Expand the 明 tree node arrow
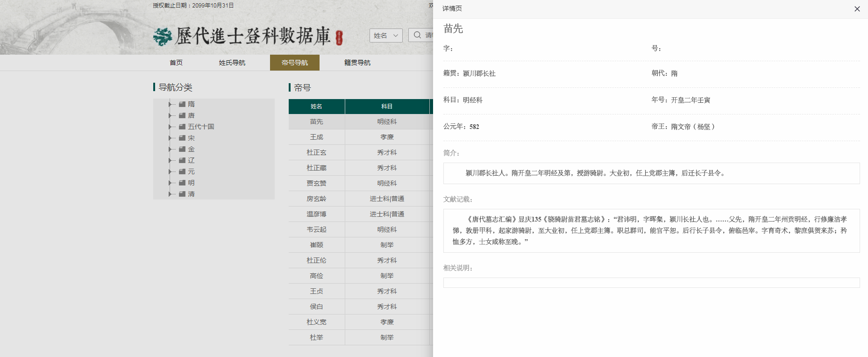The height and width of the screenshot is (357, 868). 171,183
